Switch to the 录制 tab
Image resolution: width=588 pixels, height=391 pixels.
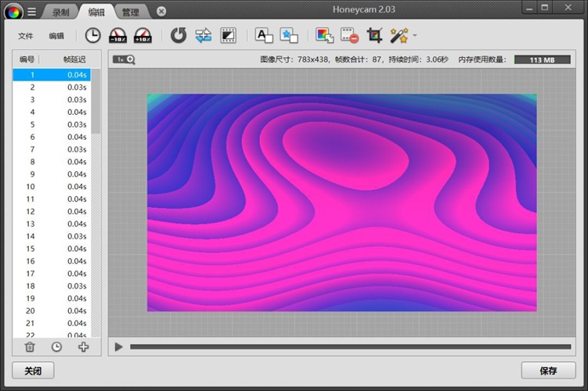[60, 12]
